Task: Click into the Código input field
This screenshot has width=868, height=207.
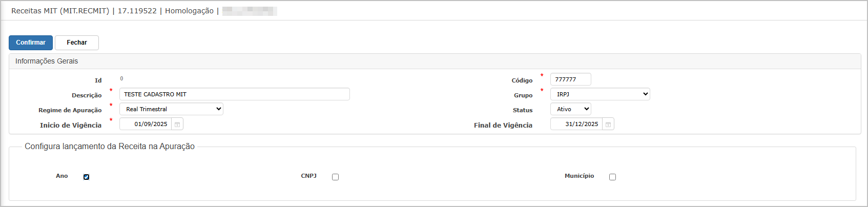Action: [x=570, y=79]
